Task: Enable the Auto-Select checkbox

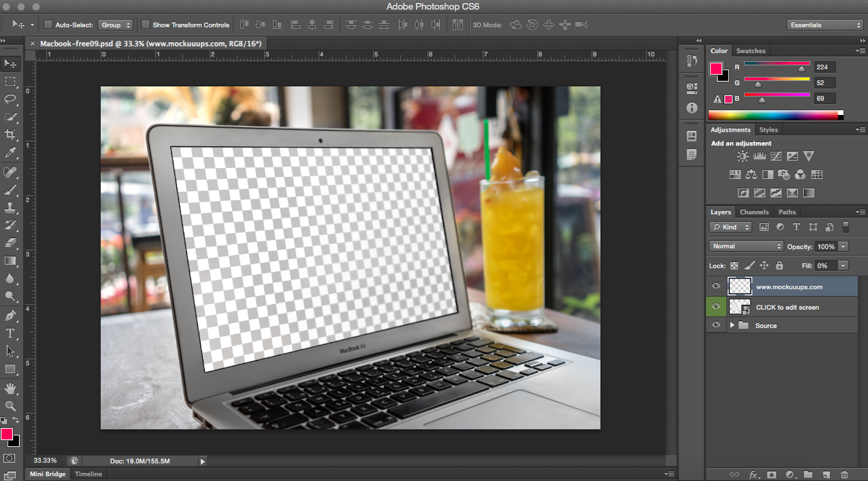Action: [x=48, y=25]
